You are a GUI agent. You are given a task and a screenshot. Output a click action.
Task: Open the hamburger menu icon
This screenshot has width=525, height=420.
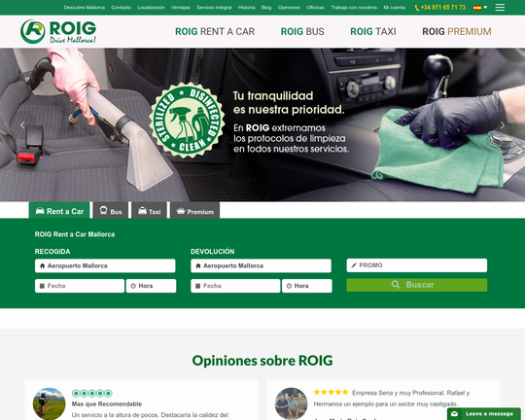[x=500, y=8]
